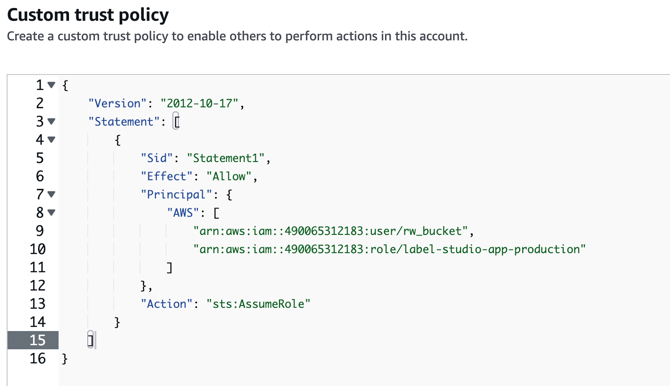Select line number 5 in the gutter

(x=40, y=158)
